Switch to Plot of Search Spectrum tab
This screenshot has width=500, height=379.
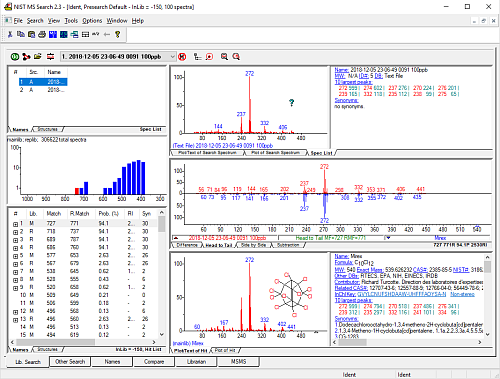tap(275, 153)
